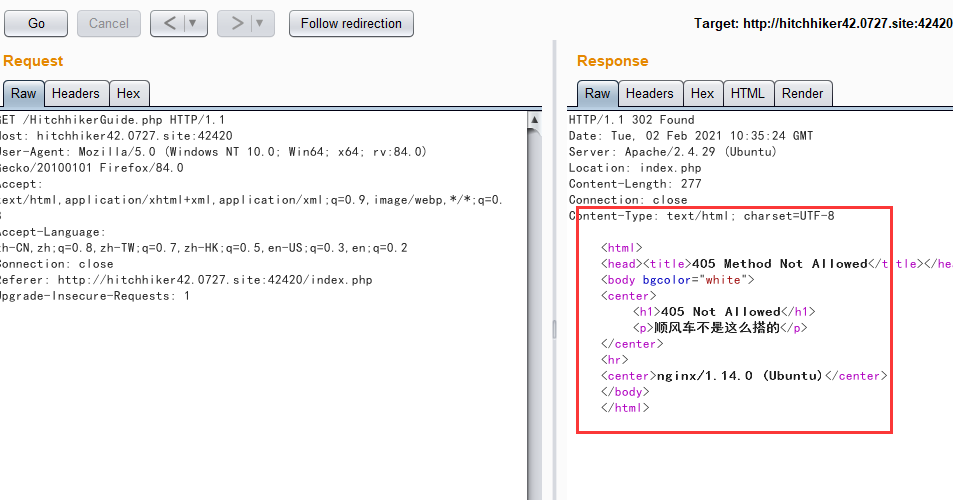Click the Location: index.php header
The image size is (953, 500).
(x=635, y=168)
